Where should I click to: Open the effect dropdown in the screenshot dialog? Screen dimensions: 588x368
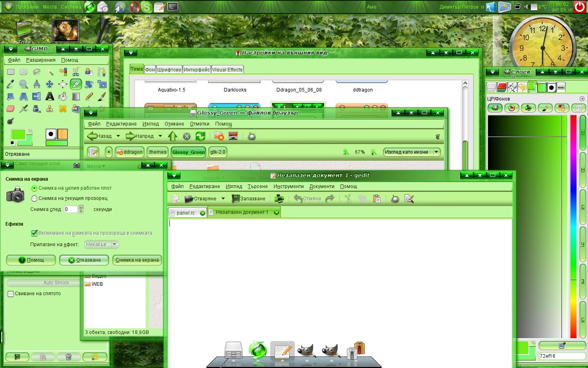click(102, 245)
